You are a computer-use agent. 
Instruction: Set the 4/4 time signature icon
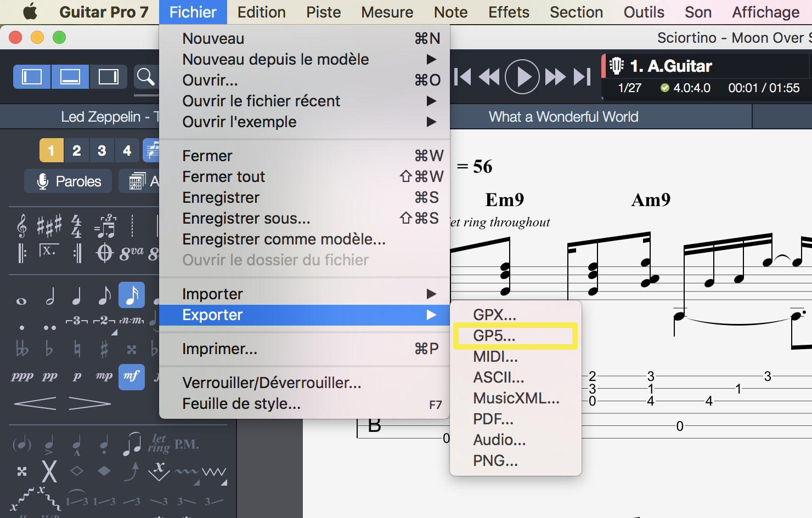point(77,226)
